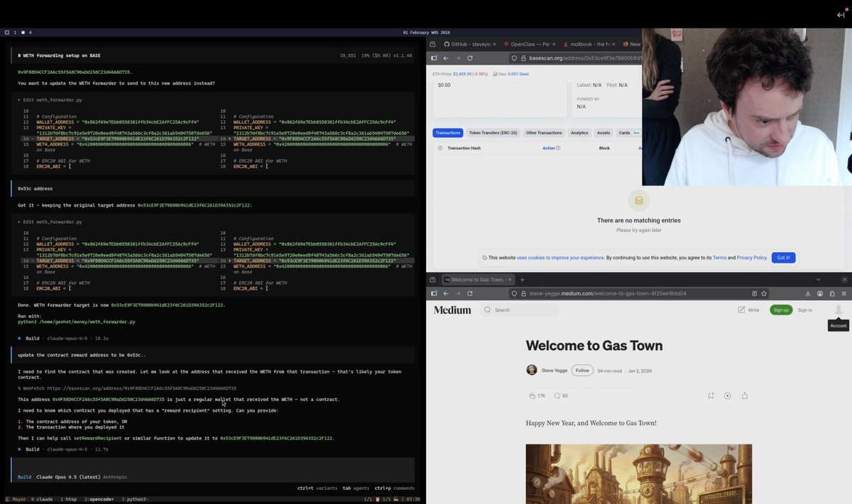Select the Other Transactions tab

tap(545, 133)
